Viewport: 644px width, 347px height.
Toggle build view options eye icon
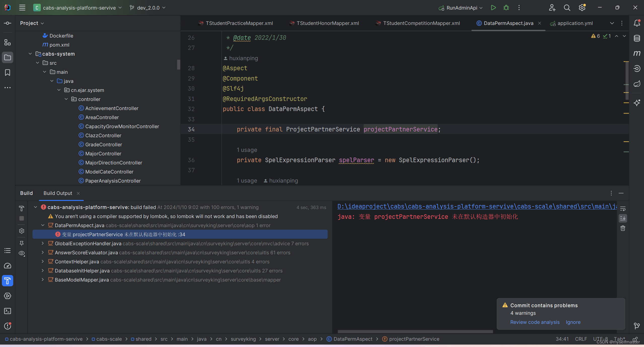pyautogui.click(x=22, y=253)
